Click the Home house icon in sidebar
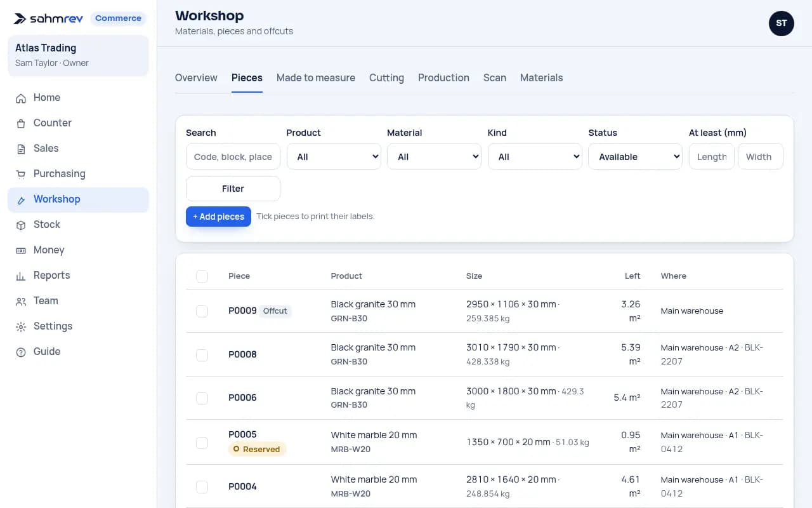The image size is (812, 508). pos(21,98)
